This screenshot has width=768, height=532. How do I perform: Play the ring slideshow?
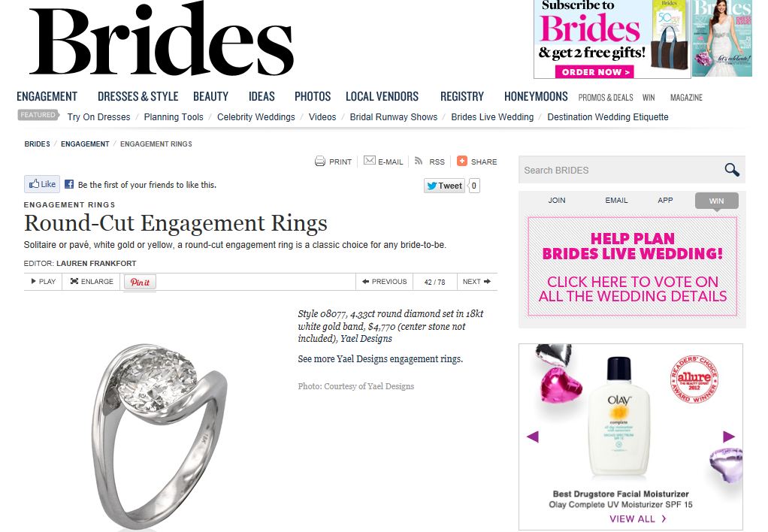click(x=43, y=282)
